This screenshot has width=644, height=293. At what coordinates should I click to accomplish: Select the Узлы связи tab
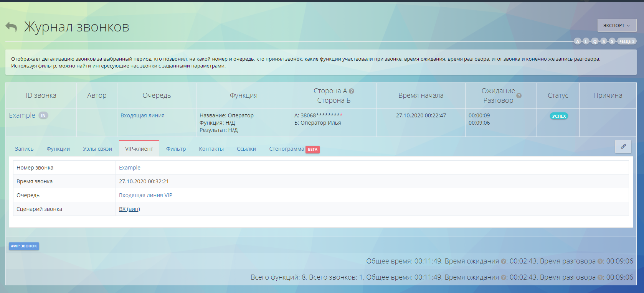pos(97,149)
